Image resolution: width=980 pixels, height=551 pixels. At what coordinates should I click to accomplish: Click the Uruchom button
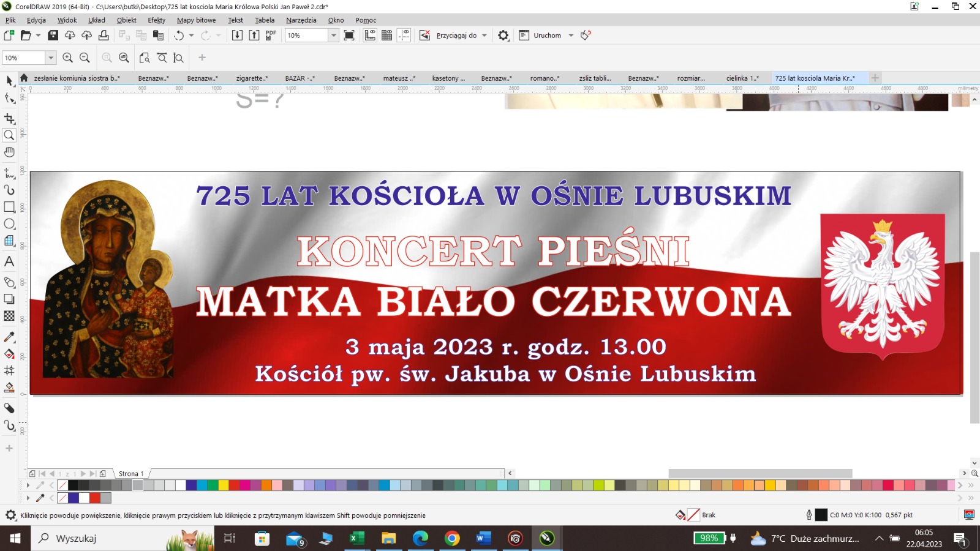click(x=540, y=36)
